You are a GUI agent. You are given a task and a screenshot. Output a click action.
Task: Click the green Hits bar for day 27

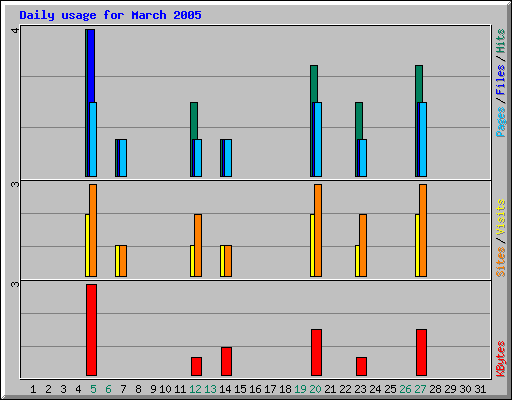(419, 84)
